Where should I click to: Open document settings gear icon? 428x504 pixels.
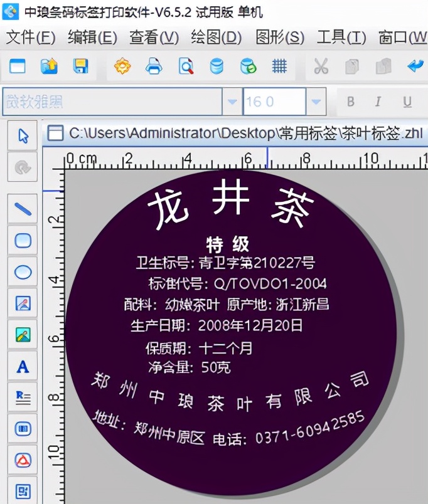(122, 66)
